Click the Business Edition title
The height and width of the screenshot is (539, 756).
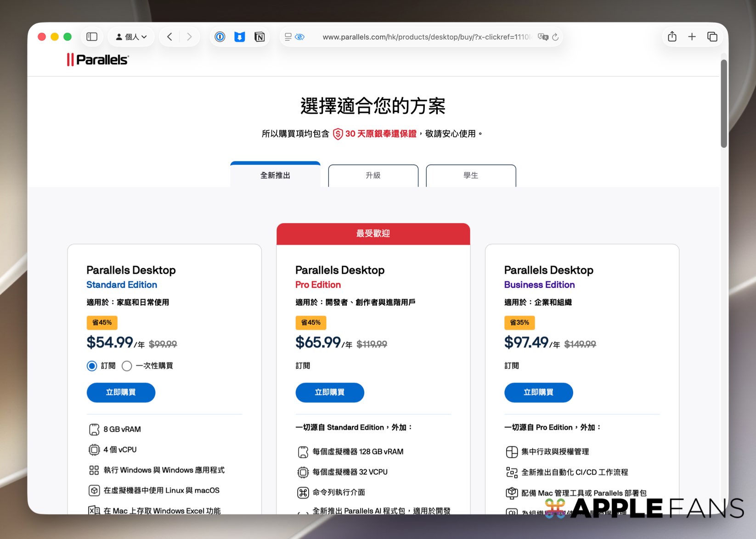tap(539, 285)
